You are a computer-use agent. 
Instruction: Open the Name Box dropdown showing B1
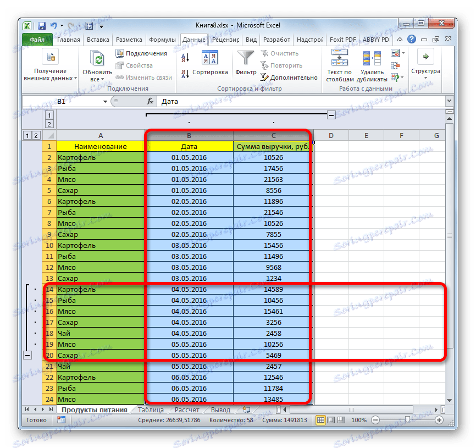pos(106,101)
